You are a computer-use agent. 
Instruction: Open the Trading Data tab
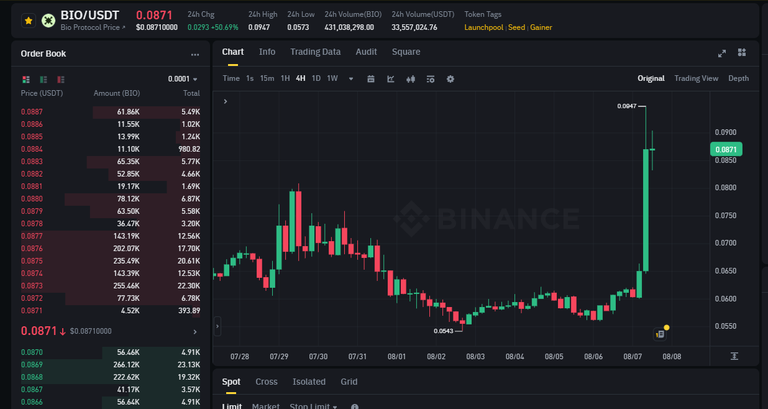click(x=315, y=52)
